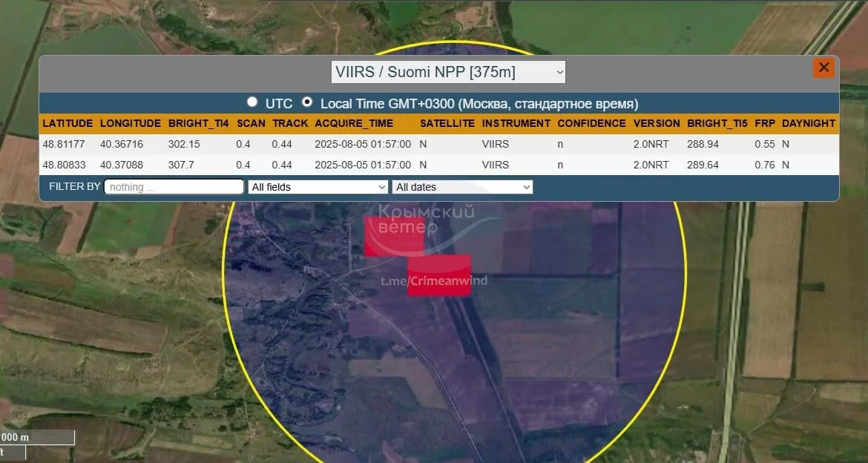Click acquire time in the 48.81177 row

363,144
